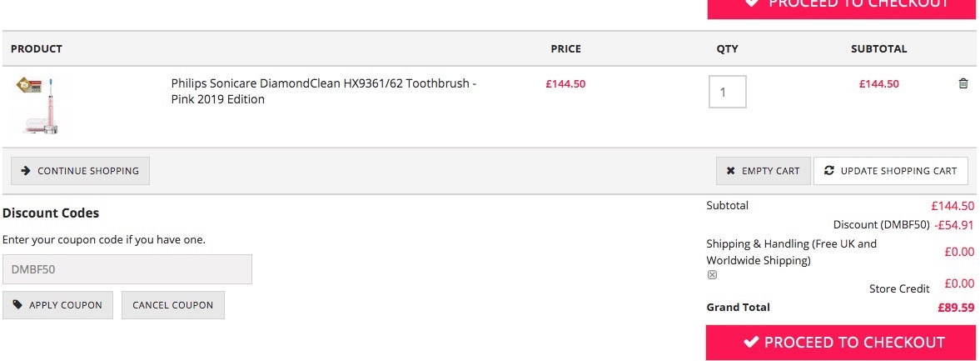The height and width of the screenshot is (361, 980).
Task: Click the Empty Cart button
Action: click(x=764, y=171)
